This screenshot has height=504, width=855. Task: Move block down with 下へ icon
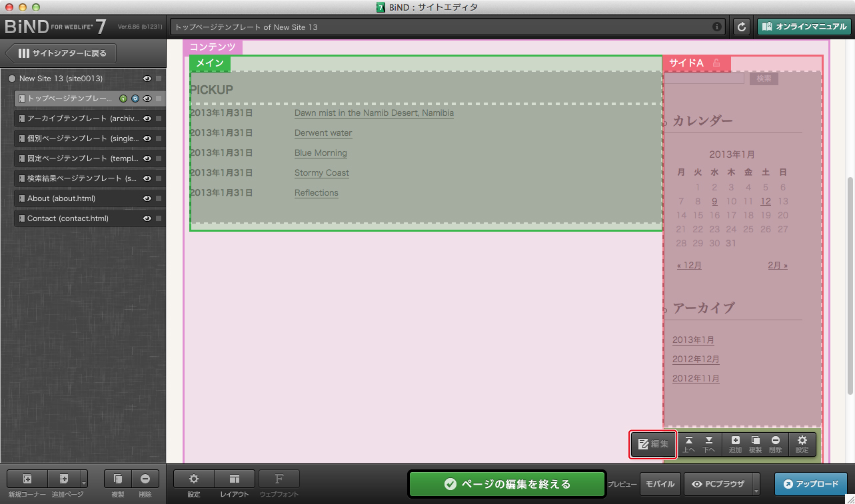tap(709, 444)
